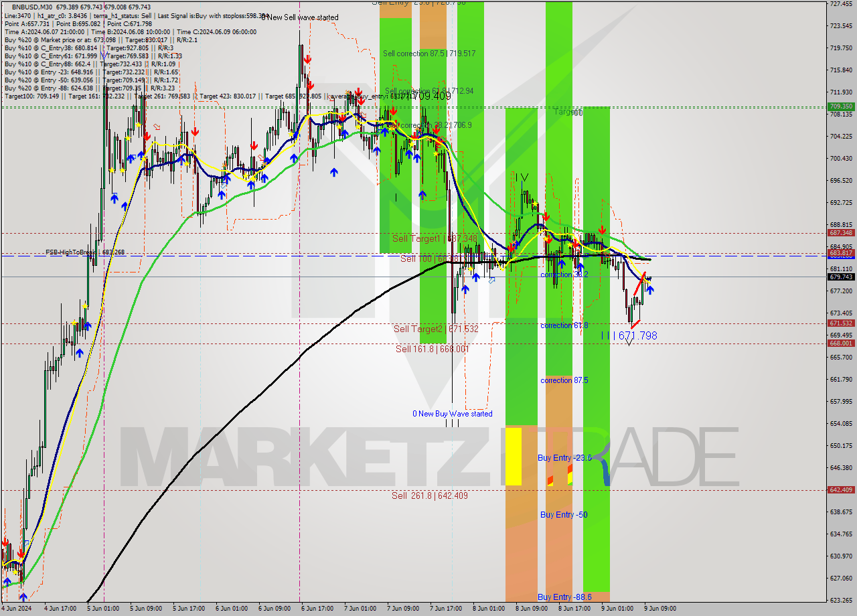857x616 pixels.
Task: Click the red 668.001 price tag
Action: pos(841,343)
